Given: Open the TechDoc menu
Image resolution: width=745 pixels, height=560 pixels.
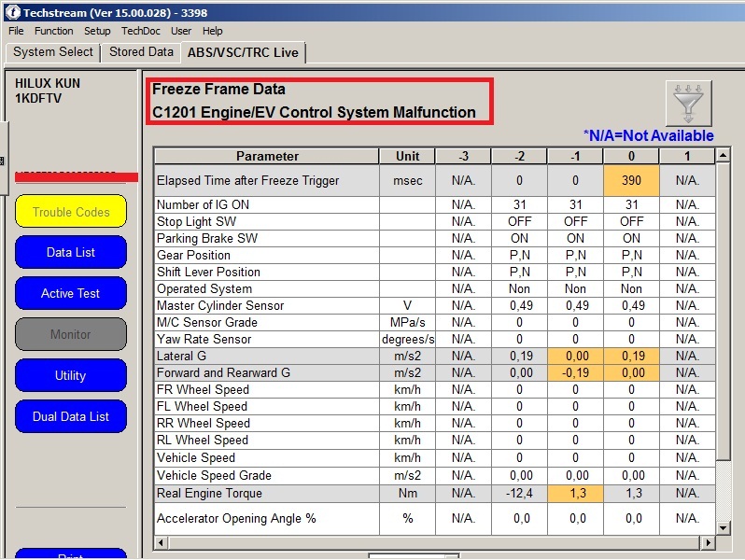Looking at the screenshot, I should point(141,31).
